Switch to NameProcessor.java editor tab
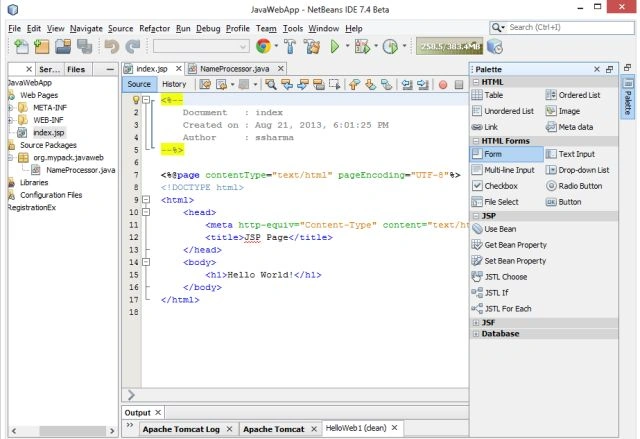Viewport: 640px width, 439px height. [x=234, y=69]
